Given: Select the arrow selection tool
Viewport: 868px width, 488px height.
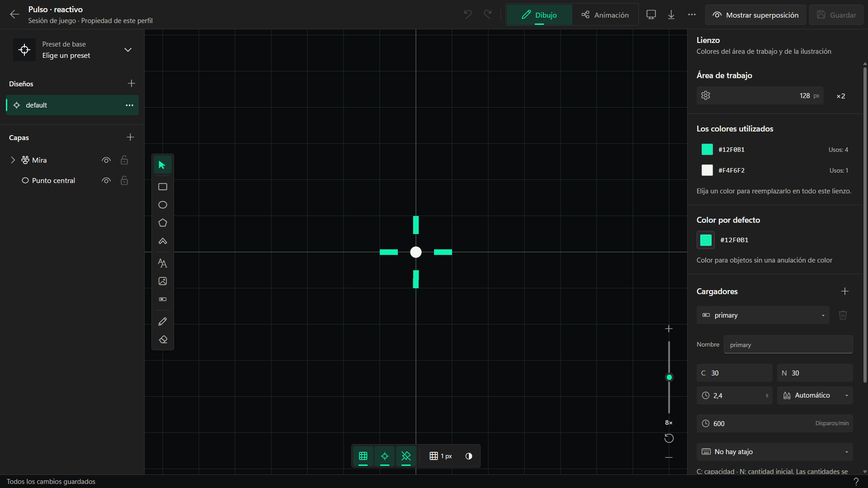Looking at the screenshot, I should pos(162,165).
